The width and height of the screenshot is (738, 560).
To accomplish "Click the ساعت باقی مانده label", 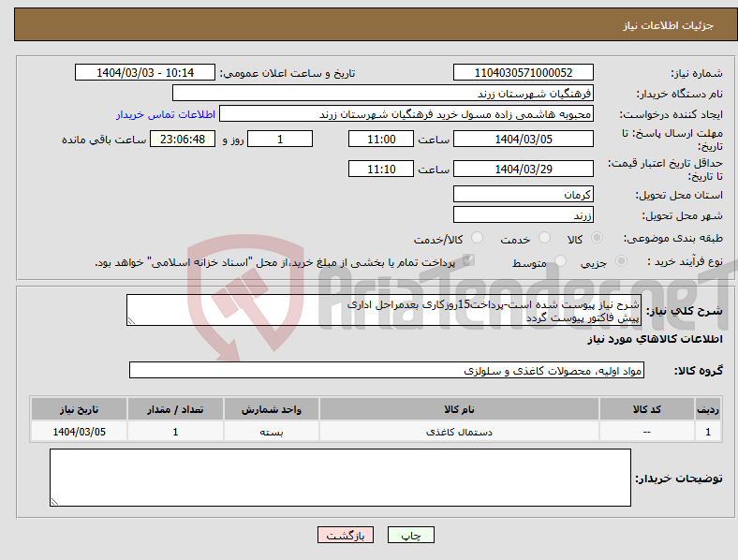I will click(104, 140).
